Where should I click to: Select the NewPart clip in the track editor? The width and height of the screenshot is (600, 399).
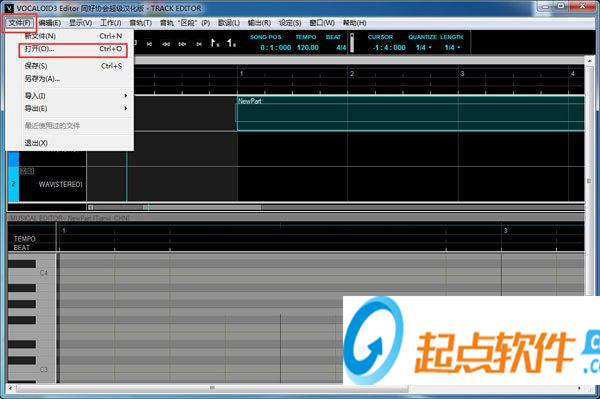click(x=411, y=114)
